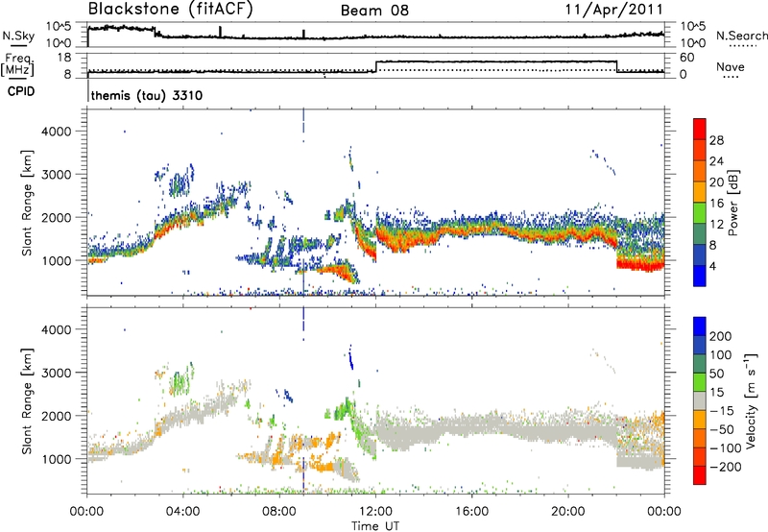Click the '-15' velocity colorbar tick value
768x532 pixels.
(x=722, y=410)
